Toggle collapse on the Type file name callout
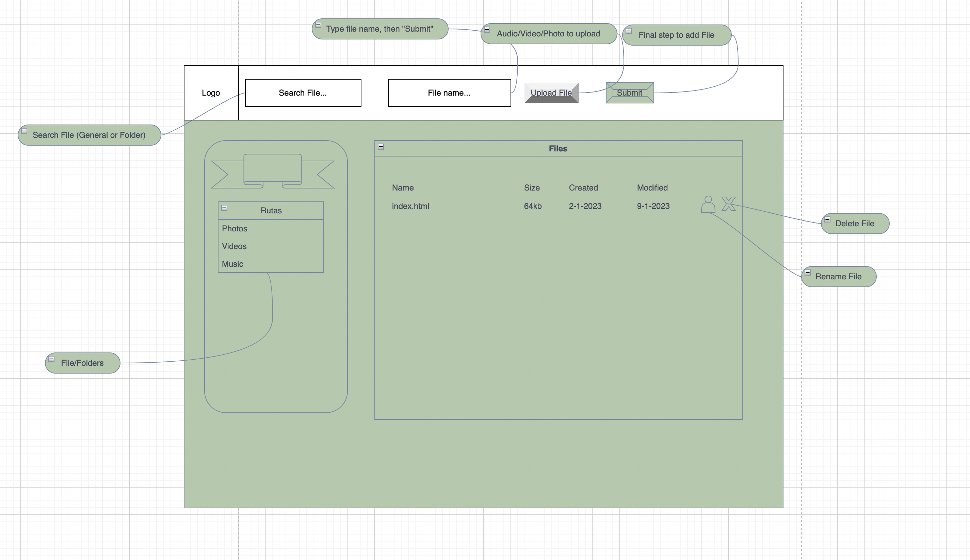Viewport: 970px width, 560px height. (318, 24)
